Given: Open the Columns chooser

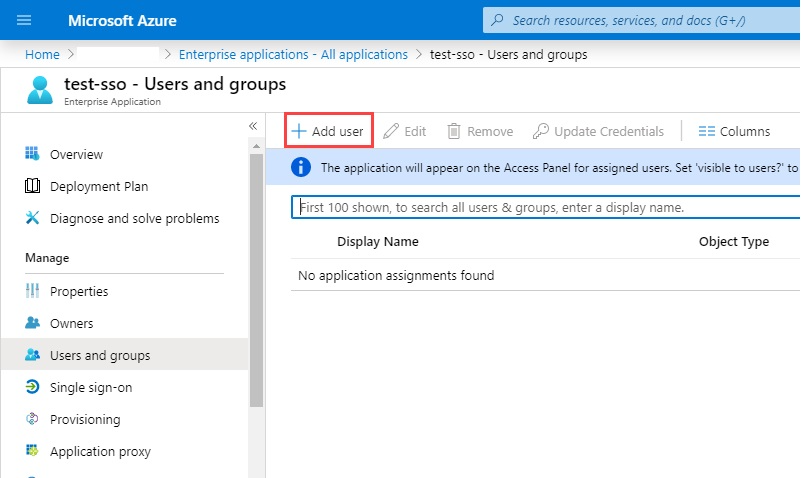Looking at the screenshot, I should point(734,131).
